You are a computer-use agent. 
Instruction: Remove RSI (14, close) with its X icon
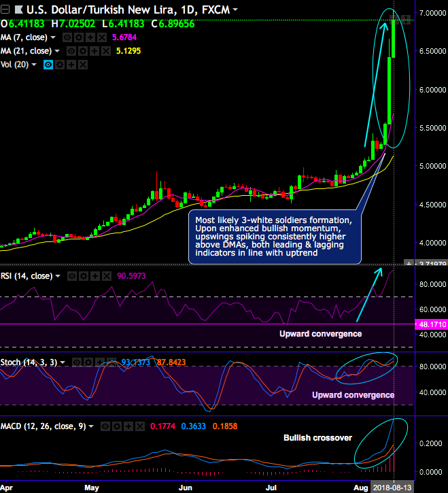pyautogui.click(x=107, y=276)
